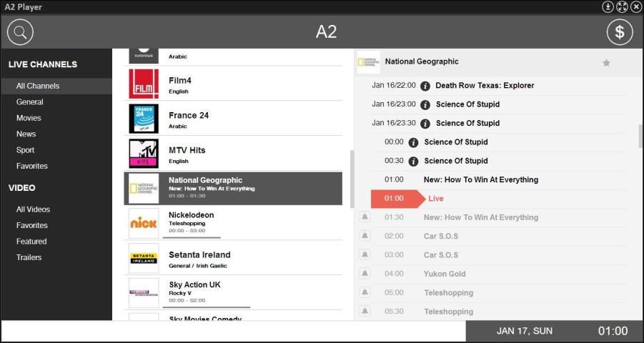Click the dollar sign purchase icon
644x343 pixels.
[620, 31]
